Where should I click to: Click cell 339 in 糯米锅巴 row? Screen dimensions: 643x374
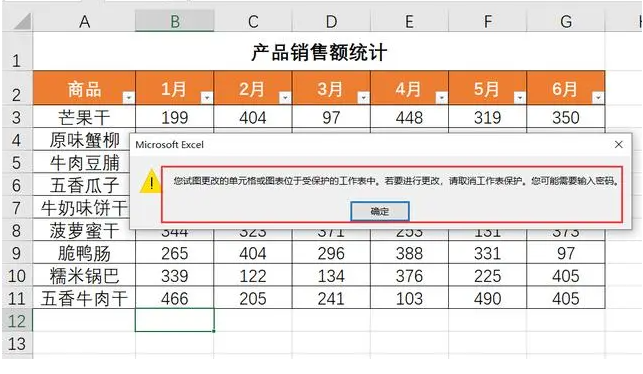175,275
